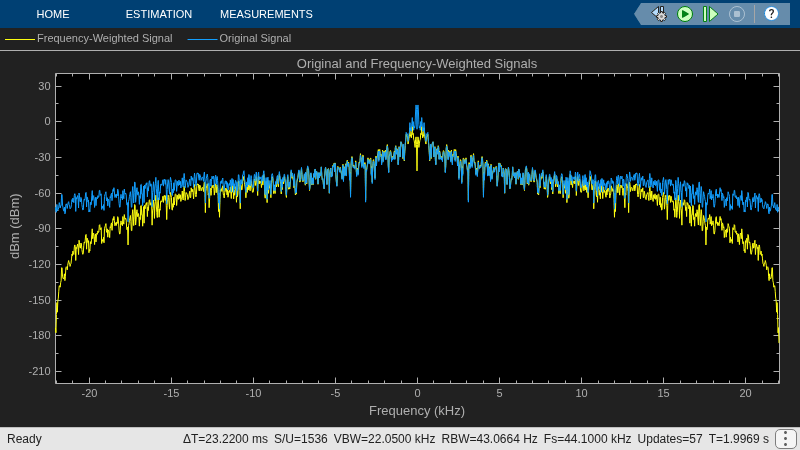
Task: Click the x-axis tick label '20'
Action: [x=745, y=393]
